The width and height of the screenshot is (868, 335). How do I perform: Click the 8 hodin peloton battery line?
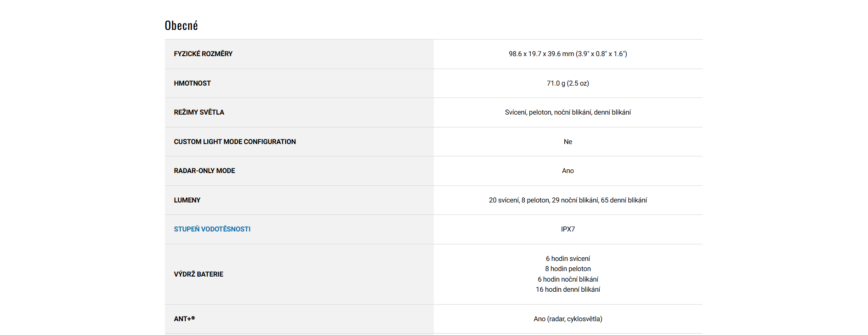point(568,269)
